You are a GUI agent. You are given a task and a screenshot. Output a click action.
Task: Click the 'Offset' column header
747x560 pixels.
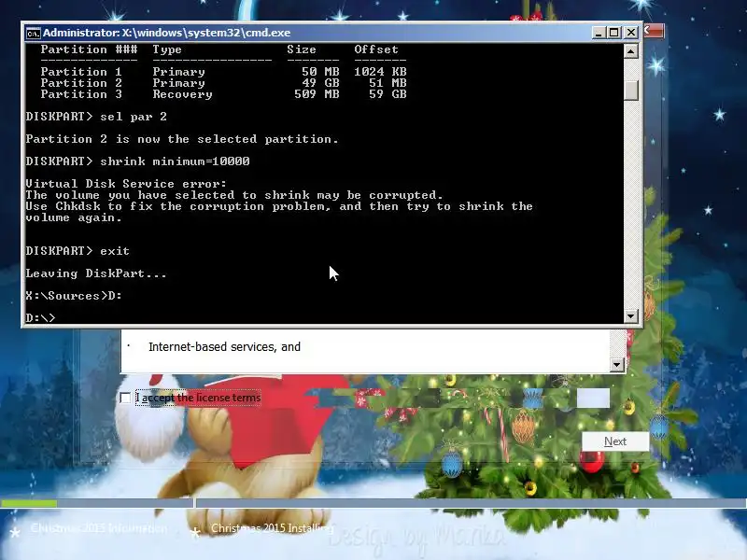(376, 49)
